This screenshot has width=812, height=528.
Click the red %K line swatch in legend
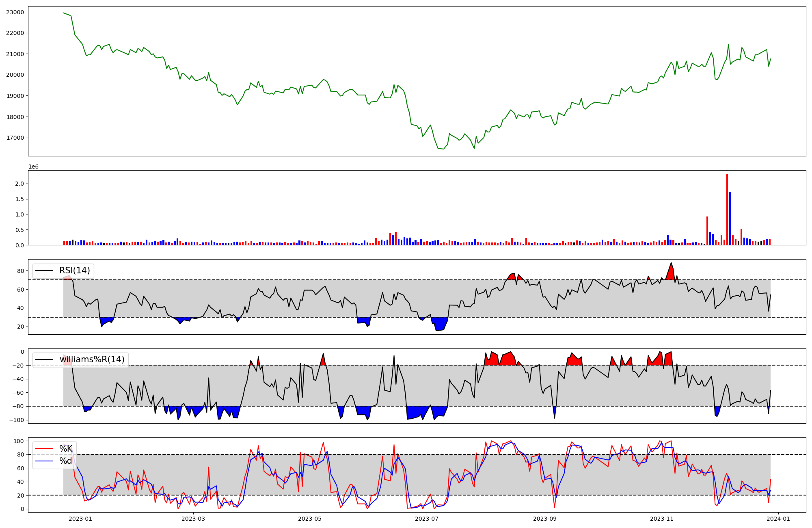44,449
